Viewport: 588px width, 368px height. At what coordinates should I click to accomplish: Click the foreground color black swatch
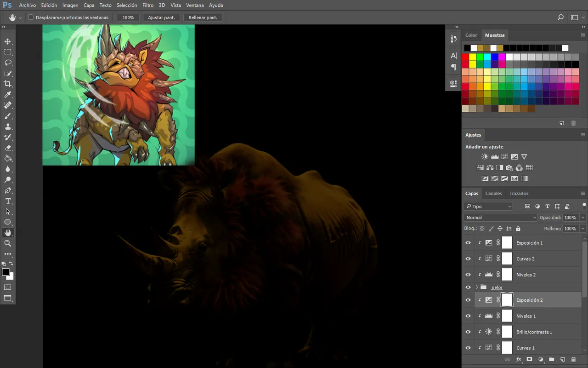click(6, 272)
